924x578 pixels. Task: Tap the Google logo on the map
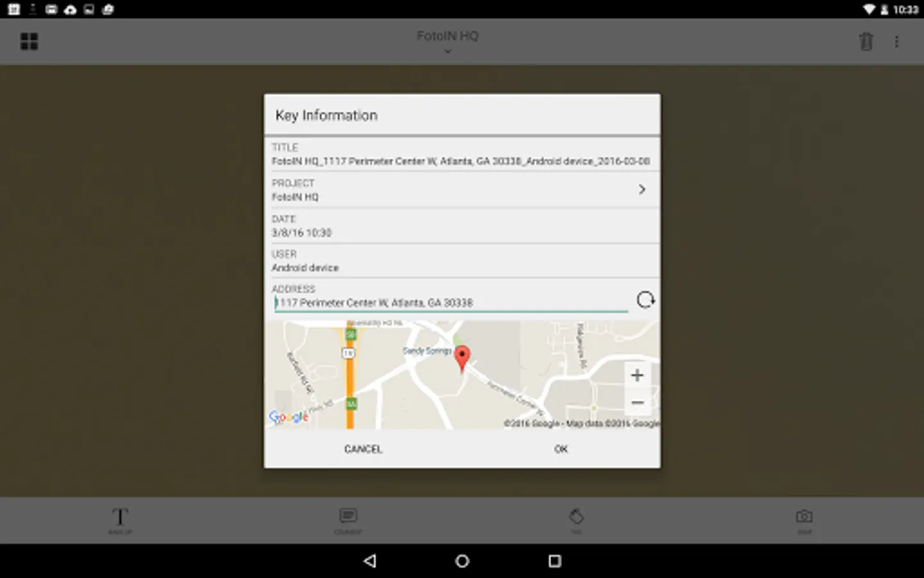[289, 417]
